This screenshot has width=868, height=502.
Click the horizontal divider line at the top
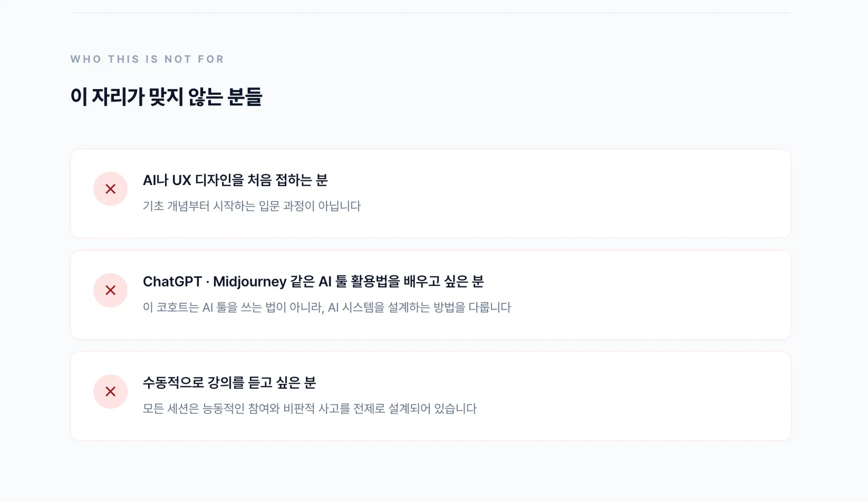coord(430,12)
